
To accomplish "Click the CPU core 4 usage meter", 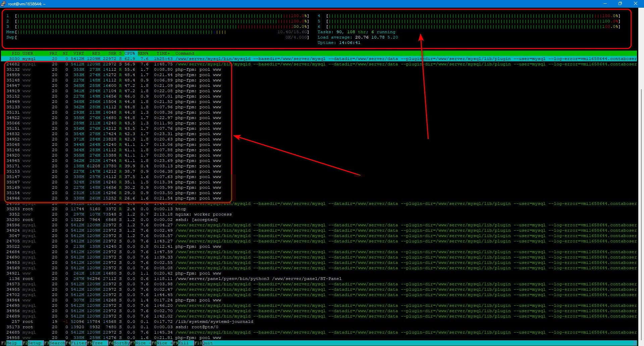I will tap(470, 16).
